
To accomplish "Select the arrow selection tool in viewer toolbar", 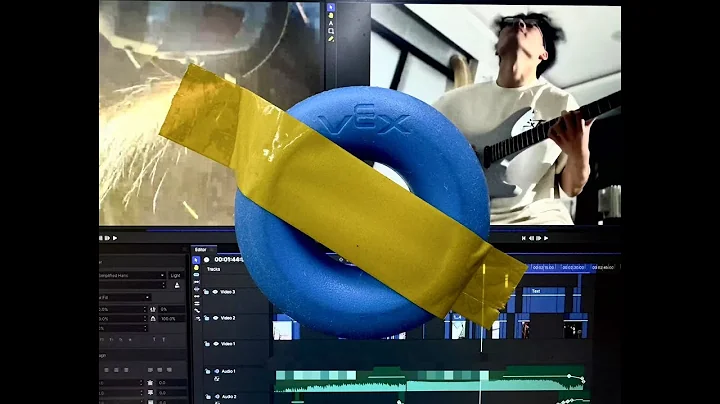I will (x=331, y=7).
